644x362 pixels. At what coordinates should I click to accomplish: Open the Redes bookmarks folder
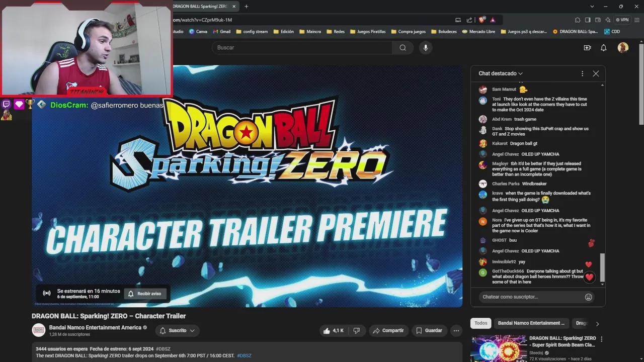[336, 32]
